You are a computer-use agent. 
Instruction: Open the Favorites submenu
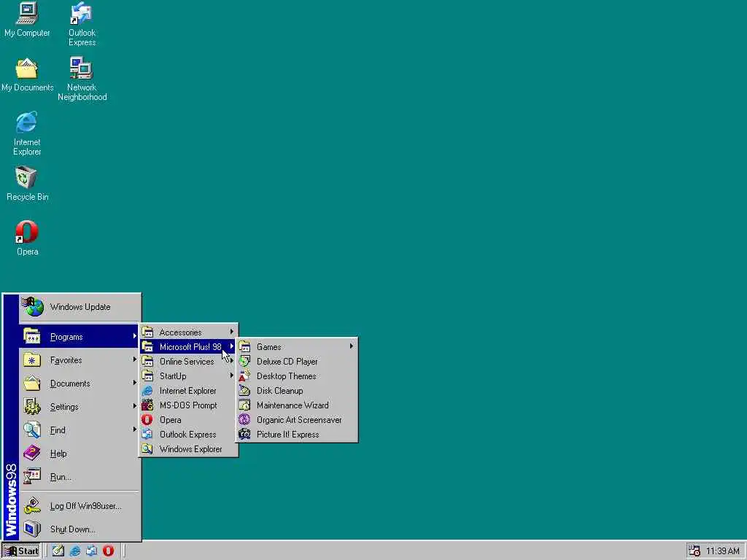point(80,360)
